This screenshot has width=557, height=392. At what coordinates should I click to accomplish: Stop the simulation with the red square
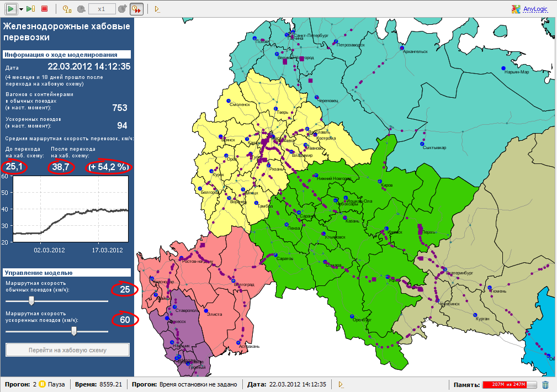[x=44, y=8]
